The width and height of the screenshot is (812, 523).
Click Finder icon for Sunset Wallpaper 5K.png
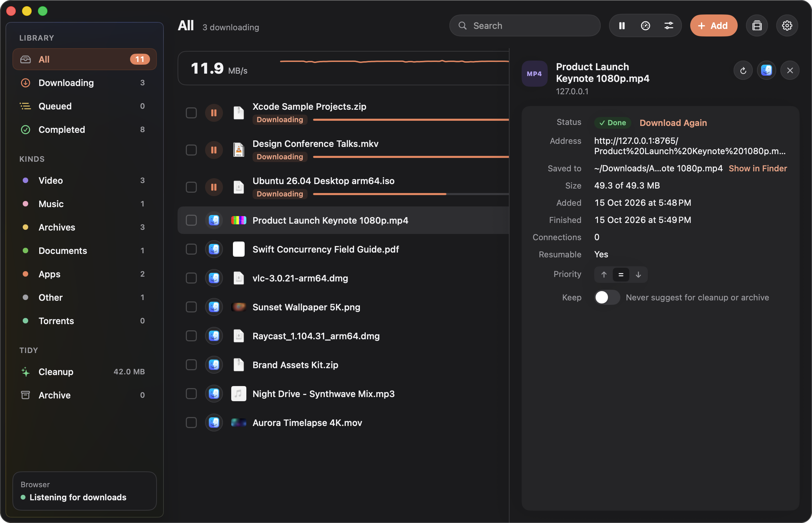214,307
